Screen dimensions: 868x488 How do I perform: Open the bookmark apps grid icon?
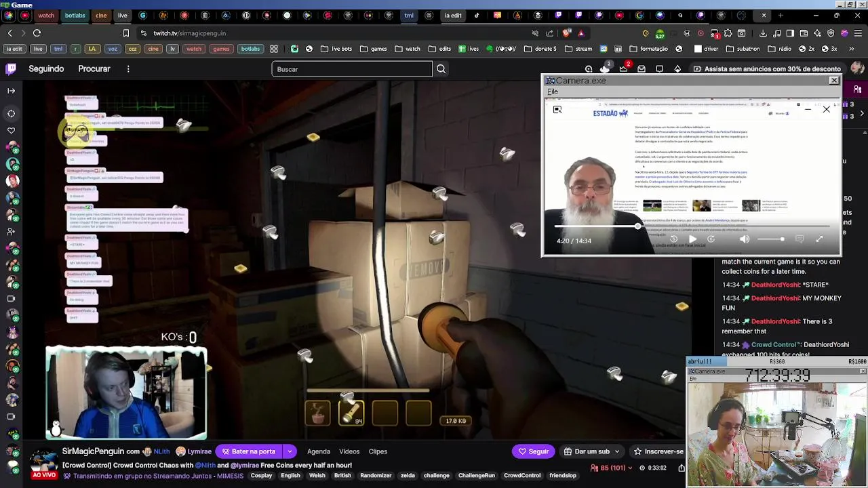(x=273, y=49)
